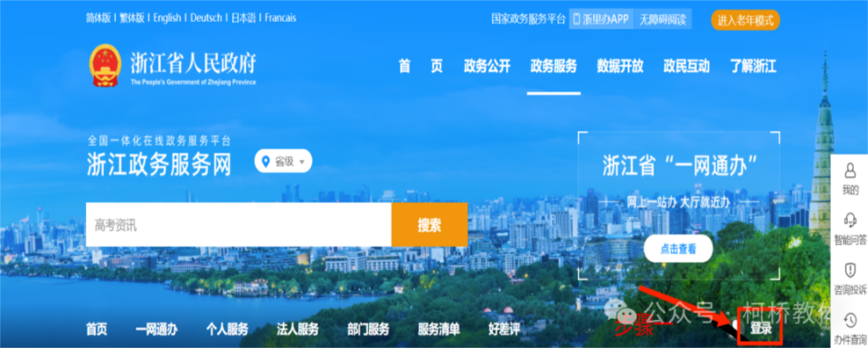Click 浙江省人民政府 title text

click(x=193, y=63)
